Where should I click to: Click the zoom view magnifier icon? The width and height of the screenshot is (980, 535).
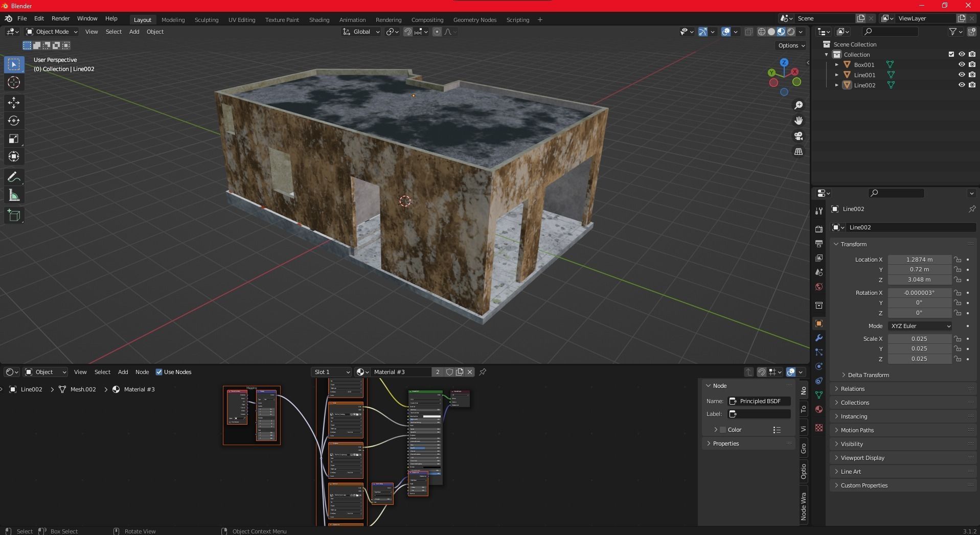click(798, 105)
